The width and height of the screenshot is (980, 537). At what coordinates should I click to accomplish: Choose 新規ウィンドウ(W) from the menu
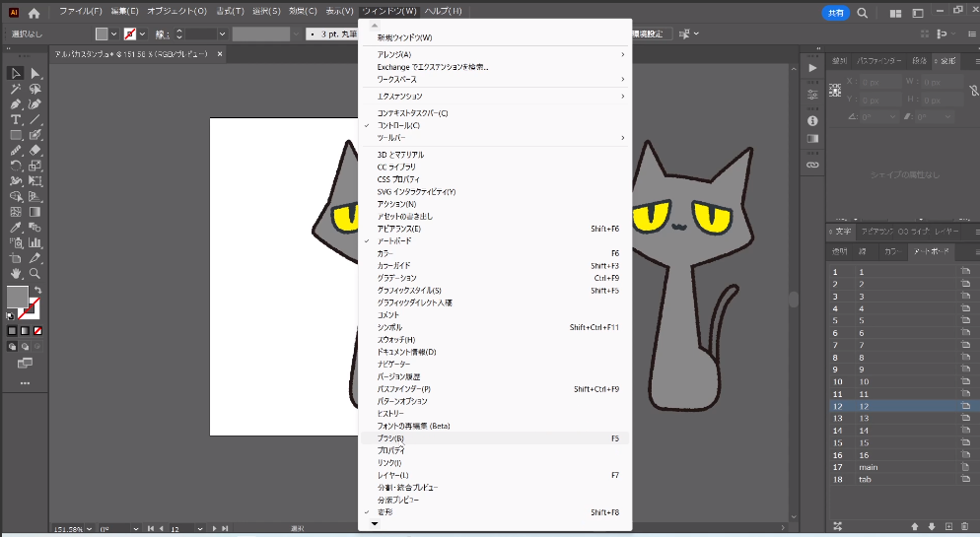pyautogui.click(x=404, y=37)
